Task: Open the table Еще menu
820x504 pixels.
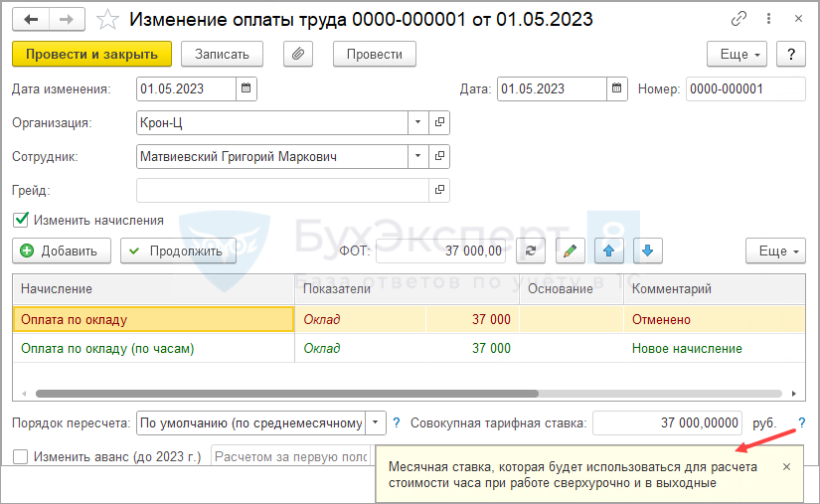Action: pos(774,251)
